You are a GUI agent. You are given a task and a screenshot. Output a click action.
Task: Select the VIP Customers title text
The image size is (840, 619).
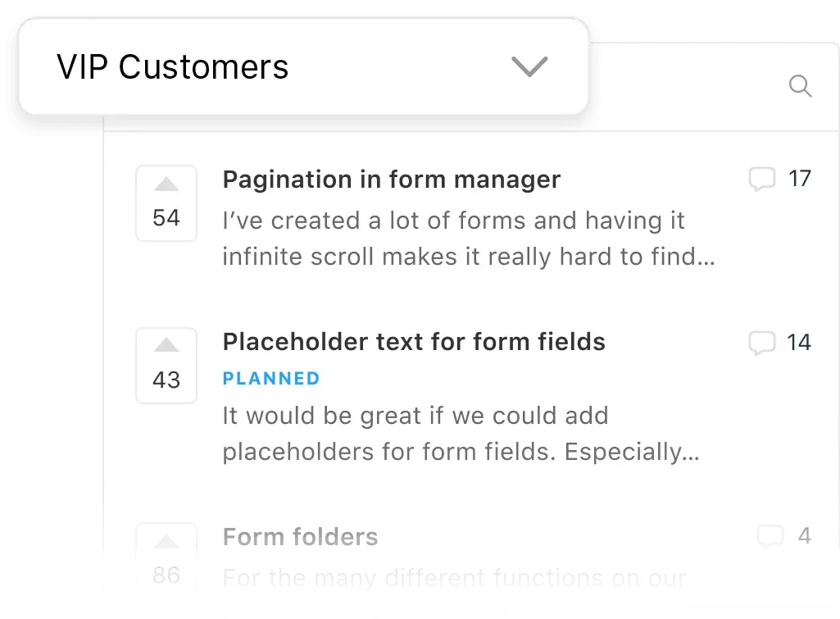(172, 66)
